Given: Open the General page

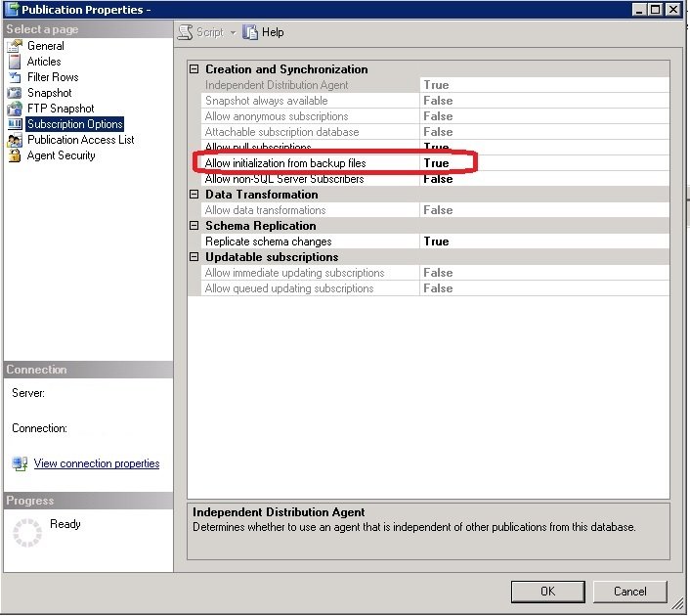Looking at the screenshot, I should 46,46.
